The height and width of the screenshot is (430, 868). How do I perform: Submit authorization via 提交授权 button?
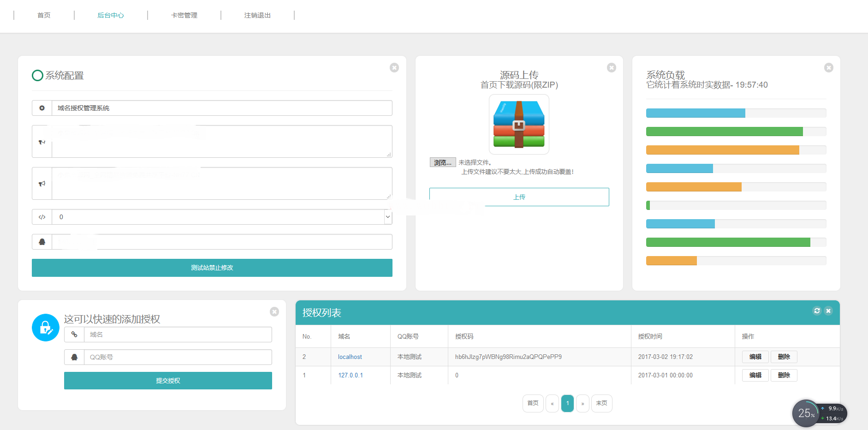click(168, 381)
